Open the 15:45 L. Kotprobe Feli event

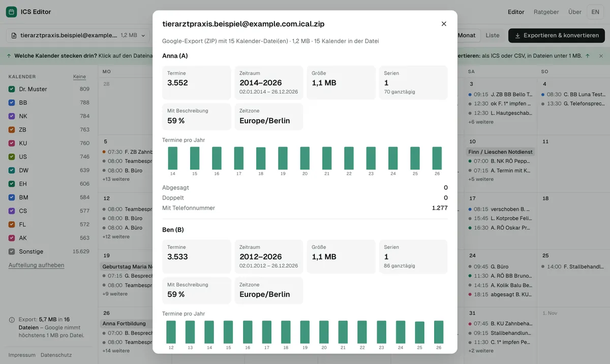501,218
